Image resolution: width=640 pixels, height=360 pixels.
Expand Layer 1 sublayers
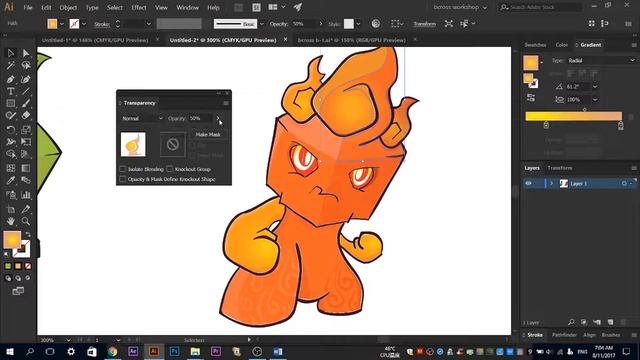click(551, 184)
